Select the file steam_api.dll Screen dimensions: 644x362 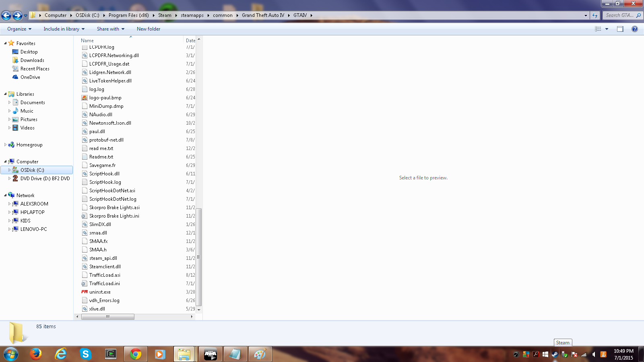[x=103, y=258]
